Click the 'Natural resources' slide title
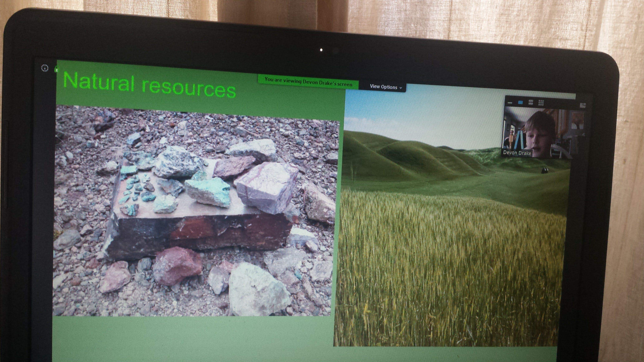Screen dimensions: 644x362 [x=149, y=85]
